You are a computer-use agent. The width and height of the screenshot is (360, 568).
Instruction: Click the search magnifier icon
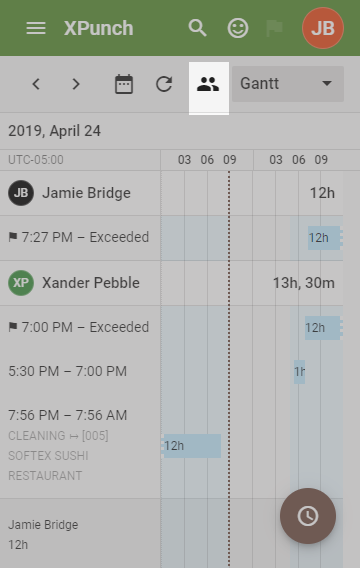point(197,28)
